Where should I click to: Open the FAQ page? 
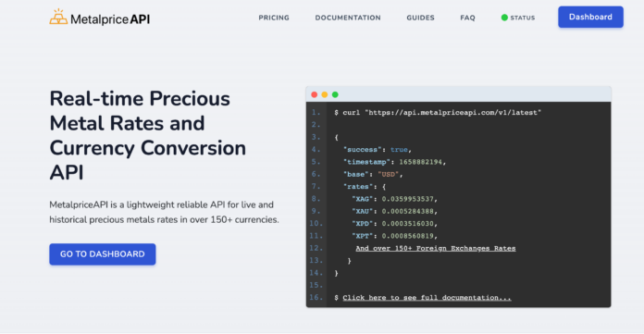[468, 18]
